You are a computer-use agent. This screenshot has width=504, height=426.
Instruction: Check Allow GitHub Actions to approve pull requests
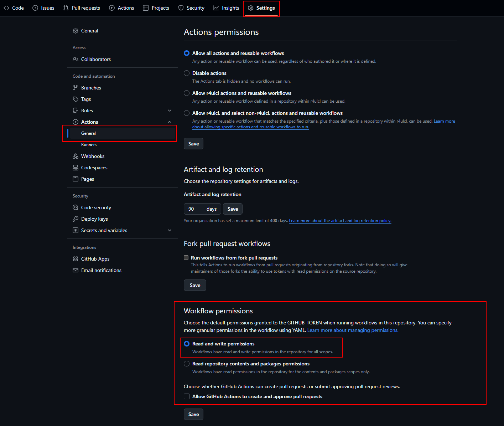coord(186,396)
